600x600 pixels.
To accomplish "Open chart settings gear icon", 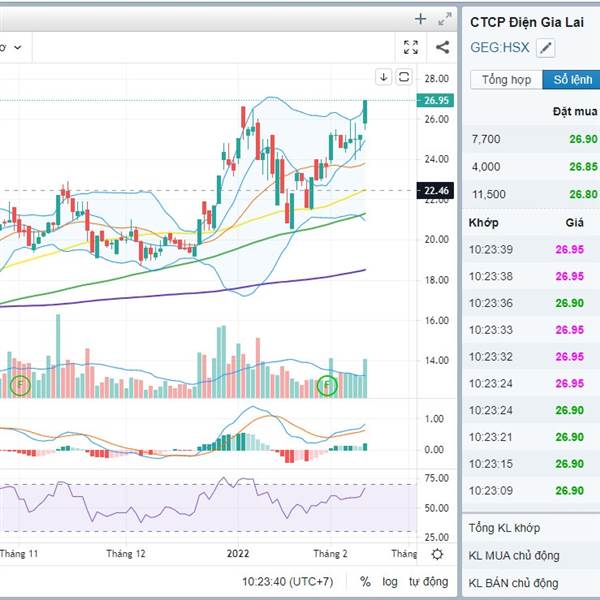I will pos(437,554).
